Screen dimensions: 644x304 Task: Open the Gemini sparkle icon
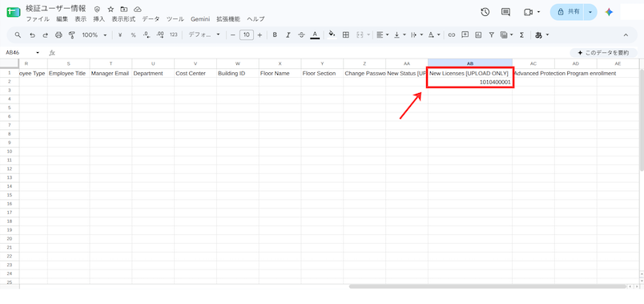click(609, 12)
